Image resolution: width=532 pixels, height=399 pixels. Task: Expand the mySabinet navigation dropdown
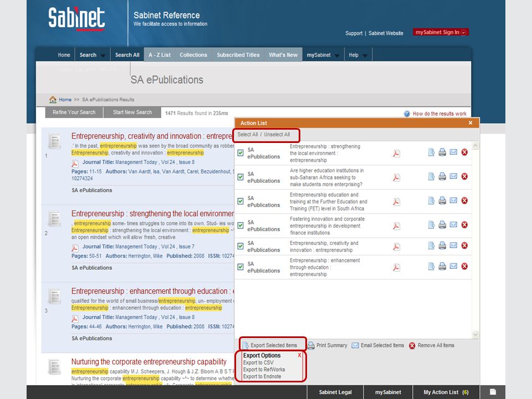[337, 55]
